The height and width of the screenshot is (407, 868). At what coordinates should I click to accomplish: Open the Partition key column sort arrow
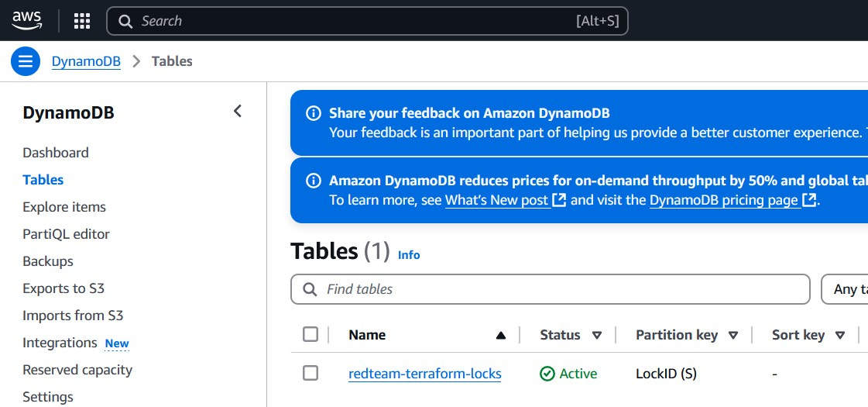click(x=733, y=335)
